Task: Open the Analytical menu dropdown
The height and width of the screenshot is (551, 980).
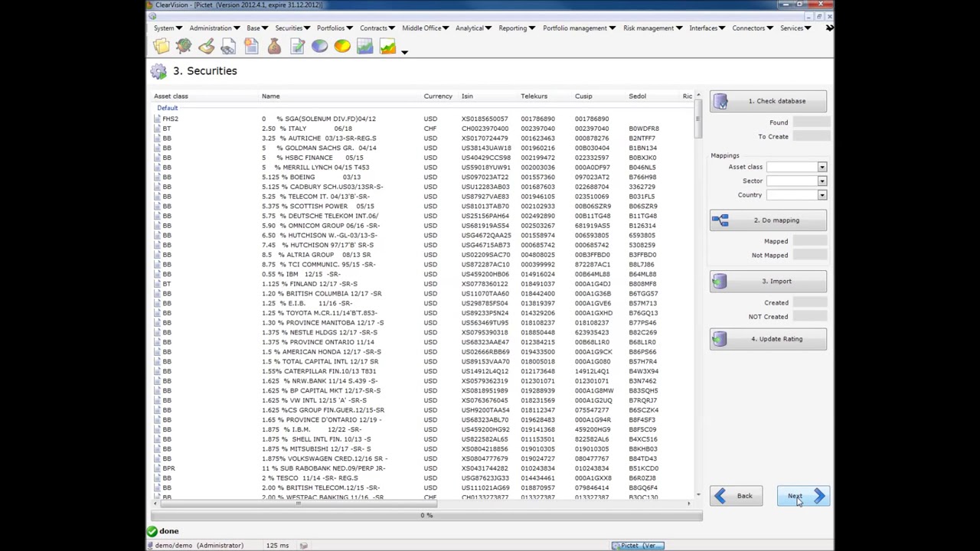Action: coord(473,28)
